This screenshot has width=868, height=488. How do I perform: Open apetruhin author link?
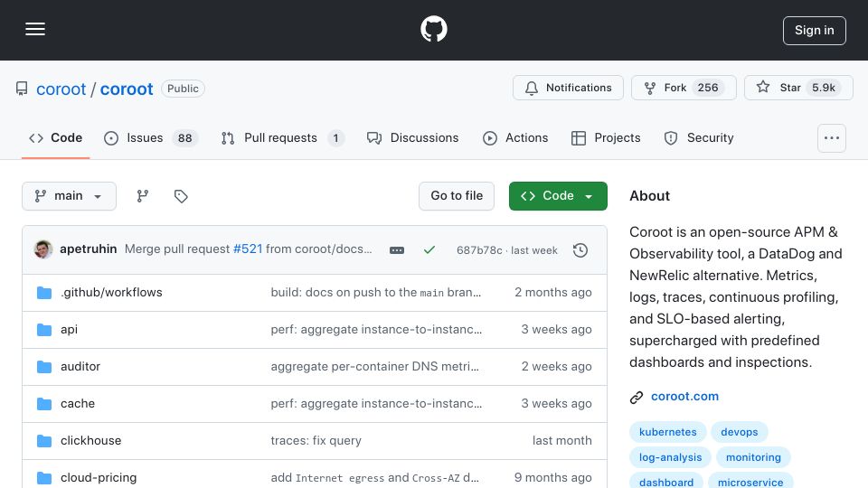tap(88, 249)
